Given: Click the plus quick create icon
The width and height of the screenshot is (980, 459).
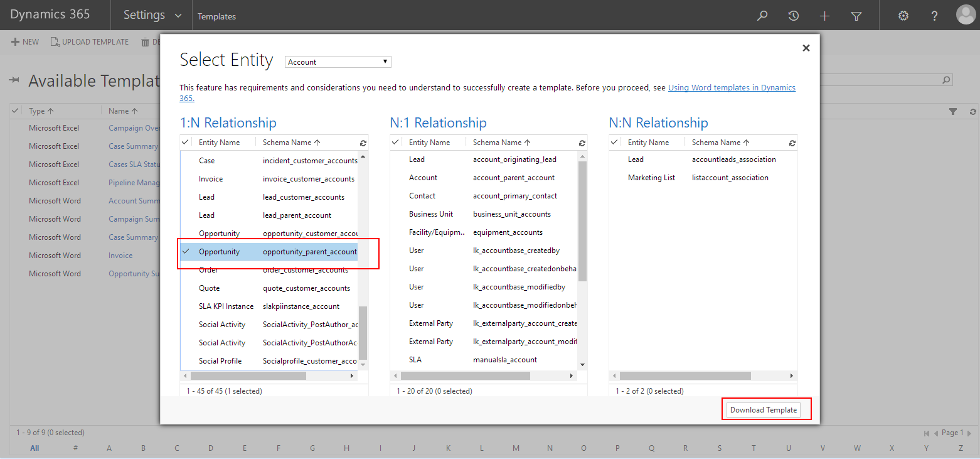Looking at the screenshot, I should pos(825,16).
